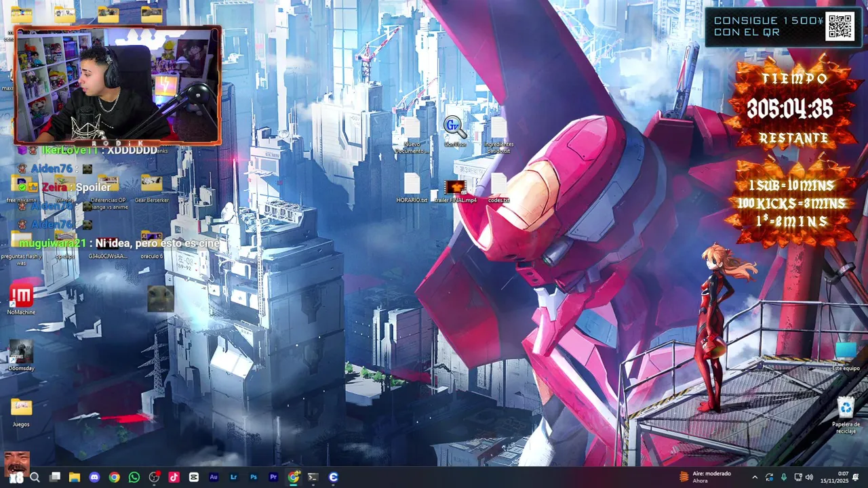Open the Papelera de reciclaje icon
Image resolution: width=868 pixels, height=488 pixels.
pos(846,415)
